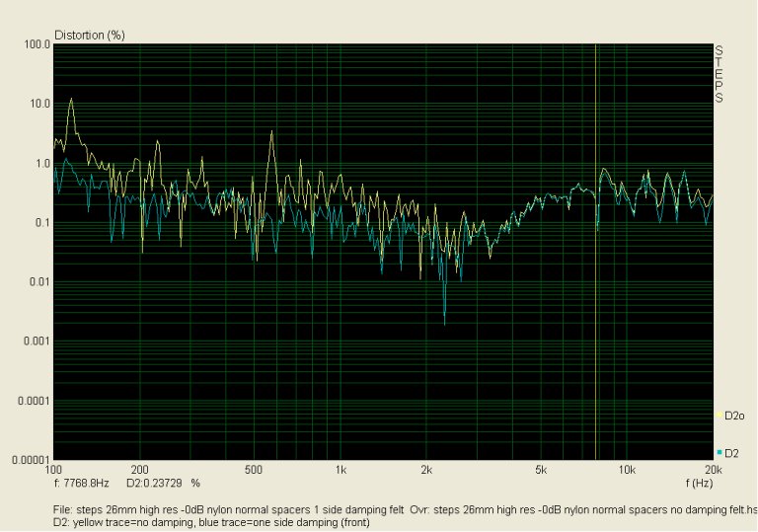Click the '0.001' y-axis value
The image size is (758, 532).
point(37,341)
